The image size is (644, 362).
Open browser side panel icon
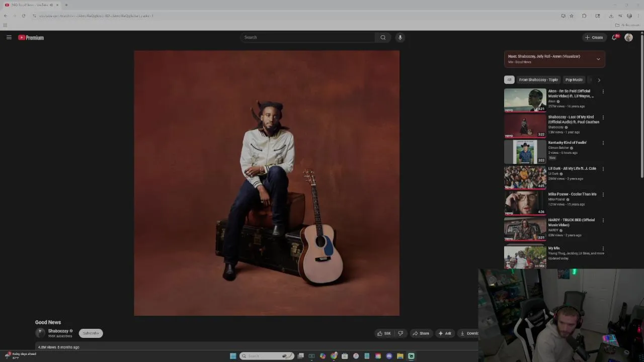point(598,16)
